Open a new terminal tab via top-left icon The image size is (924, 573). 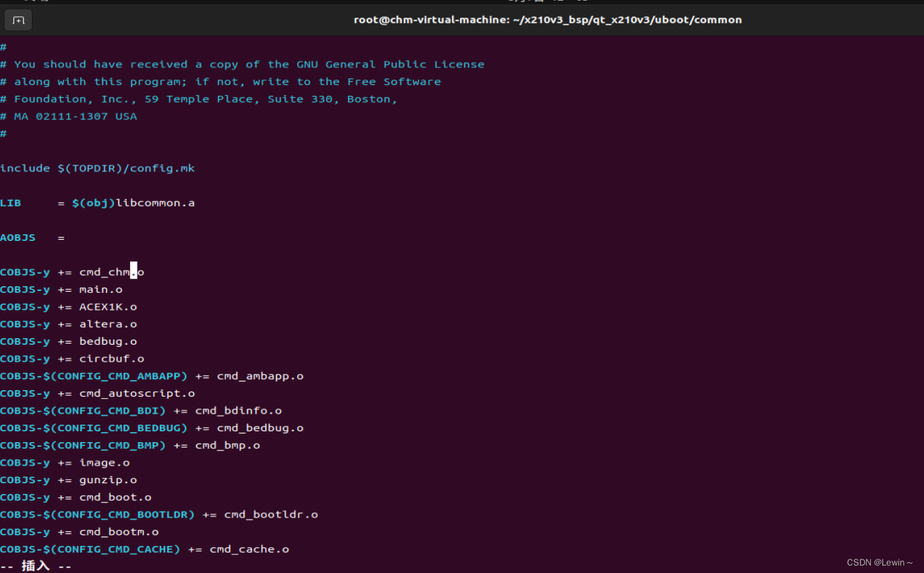point(18,20)
